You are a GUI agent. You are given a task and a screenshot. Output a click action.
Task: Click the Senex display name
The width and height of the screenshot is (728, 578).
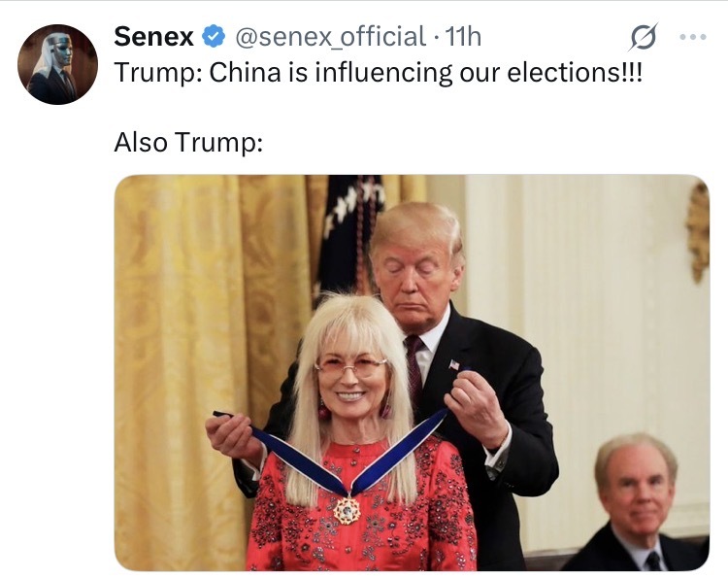153,36
